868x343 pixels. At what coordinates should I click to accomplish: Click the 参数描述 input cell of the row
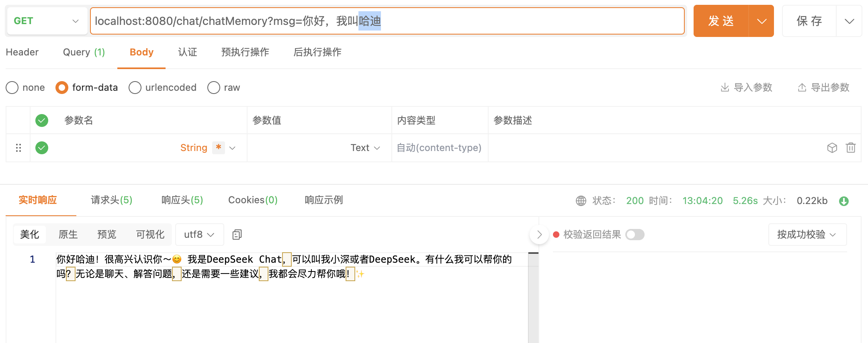(x=655, y=148)
